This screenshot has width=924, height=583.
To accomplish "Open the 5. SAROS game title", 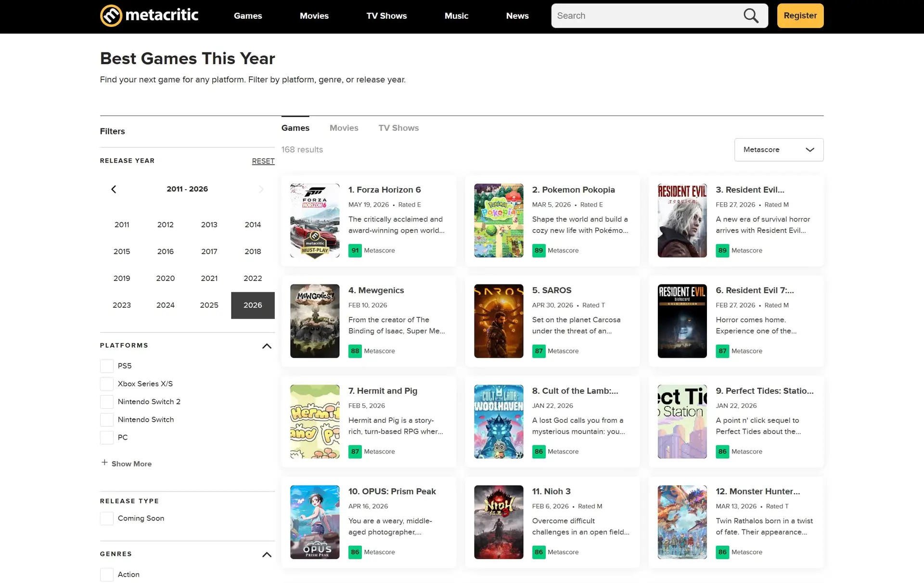I will [552, 290].
